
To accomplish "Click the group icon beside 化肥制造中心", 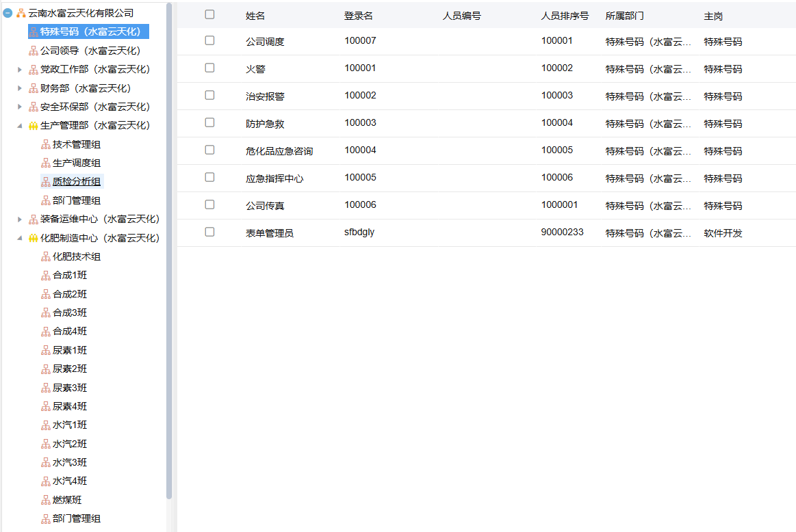I will click(x=34, y=239).
